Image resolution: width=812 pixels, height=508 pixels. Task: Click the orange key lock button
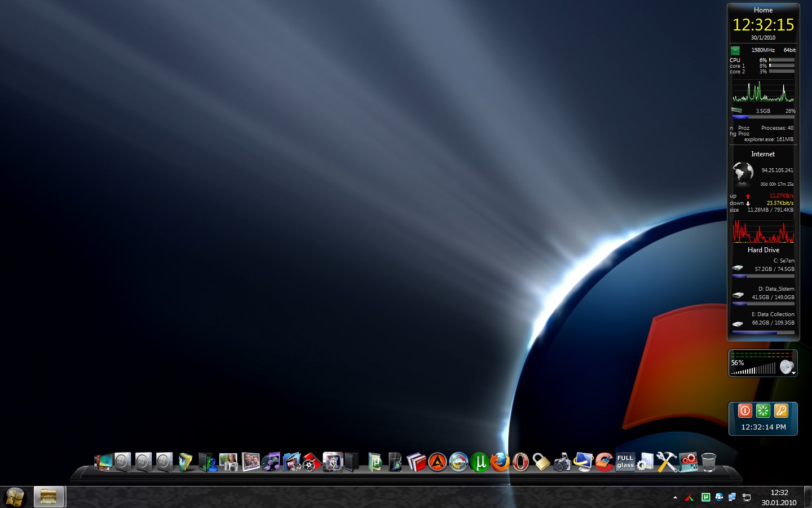coord(781,411)
